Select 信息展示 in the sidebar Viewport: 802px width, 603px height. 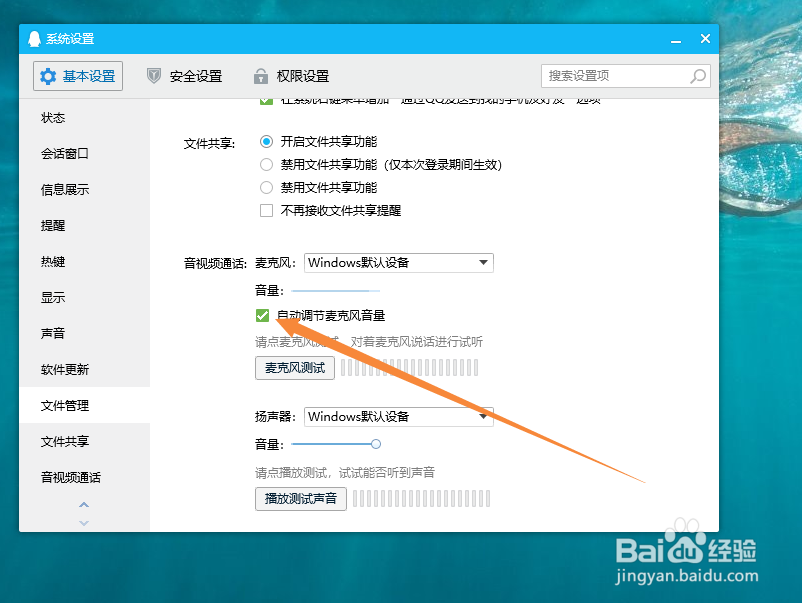click(x=84, y=190)
